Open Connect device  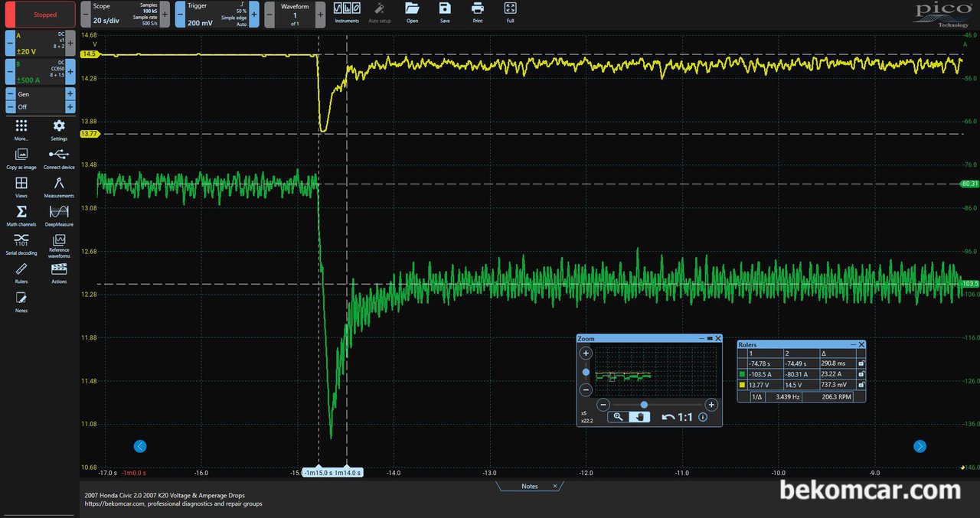59,158
